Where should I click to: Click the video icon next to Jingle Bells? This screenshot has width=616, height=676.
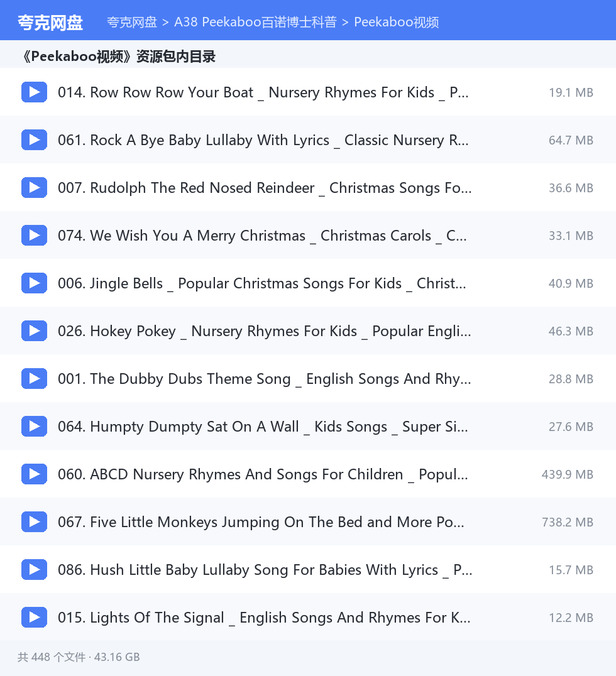pyautogui.click(x=34, y=283)
